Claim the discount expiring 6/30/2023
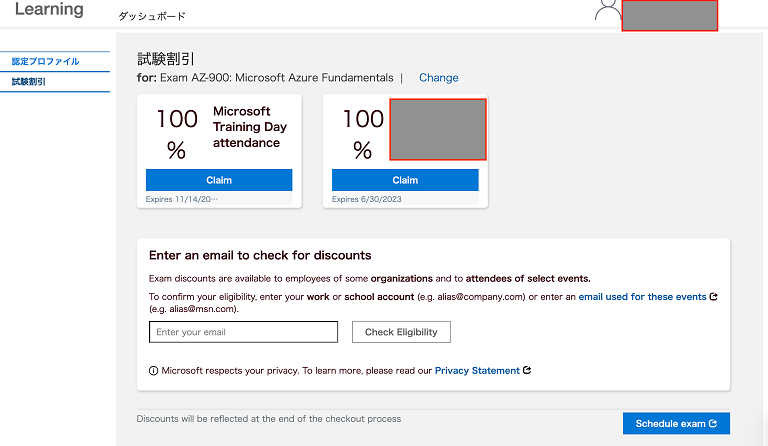 click(x=405, y=180)
